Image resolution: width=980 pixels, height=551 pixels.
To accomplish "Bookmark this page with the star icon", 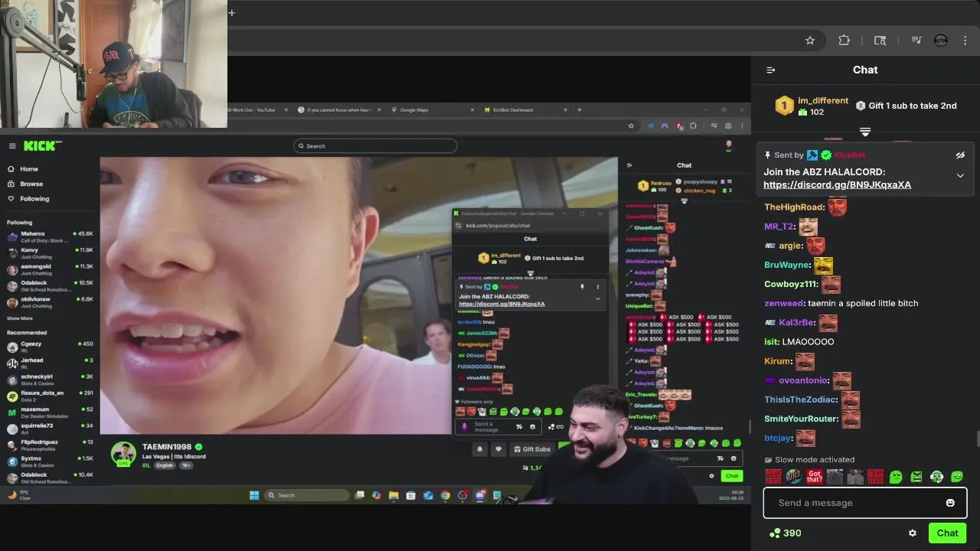I will (810, 41).
